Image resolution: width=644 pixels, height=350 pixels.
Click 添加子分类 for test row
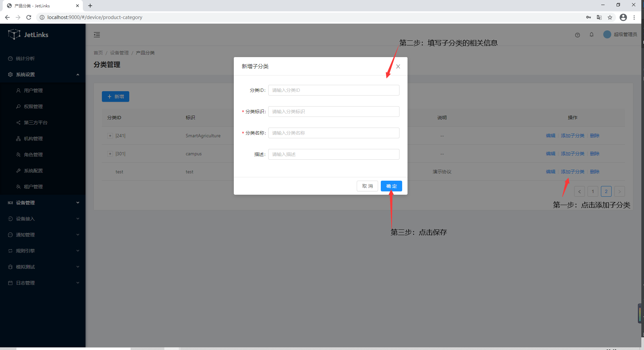573,172
